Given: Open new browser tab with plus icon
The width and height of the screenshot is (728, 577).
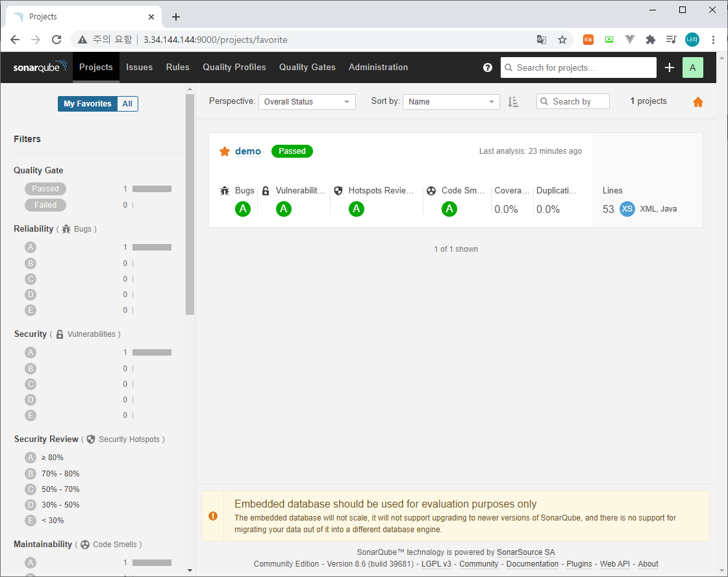Looking at the screenshot, I should (175, 17).
